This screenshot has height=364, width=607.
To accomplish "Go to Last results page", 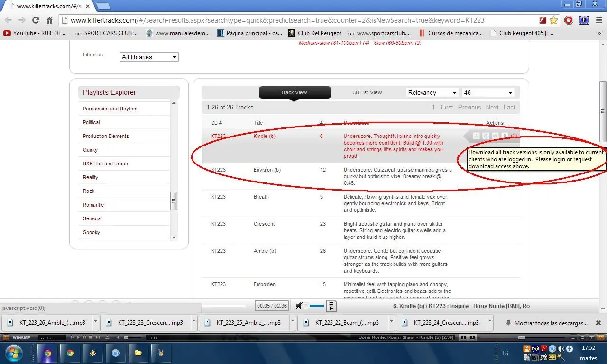I will point(509,107).
